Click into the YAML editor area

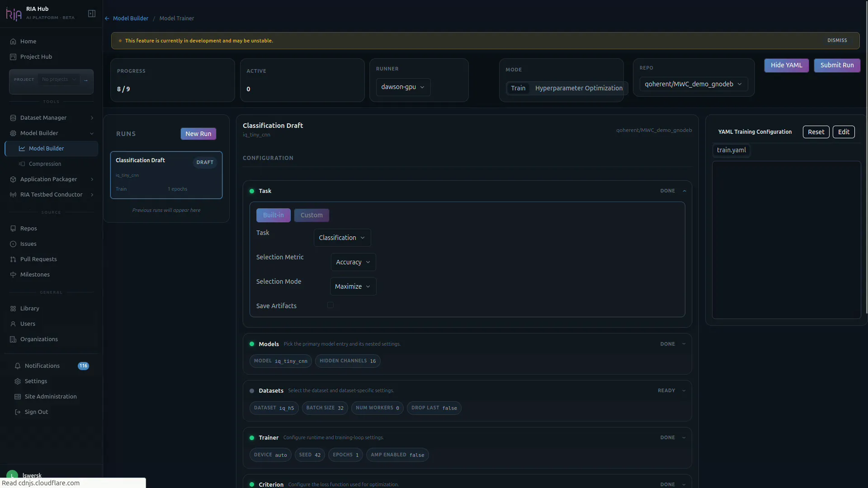786,240
